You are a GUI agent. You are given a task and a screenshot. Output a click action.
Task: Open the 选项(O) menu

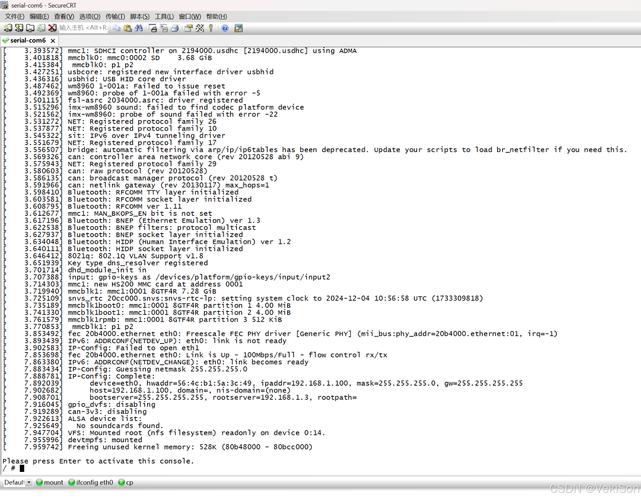point(89,17)
